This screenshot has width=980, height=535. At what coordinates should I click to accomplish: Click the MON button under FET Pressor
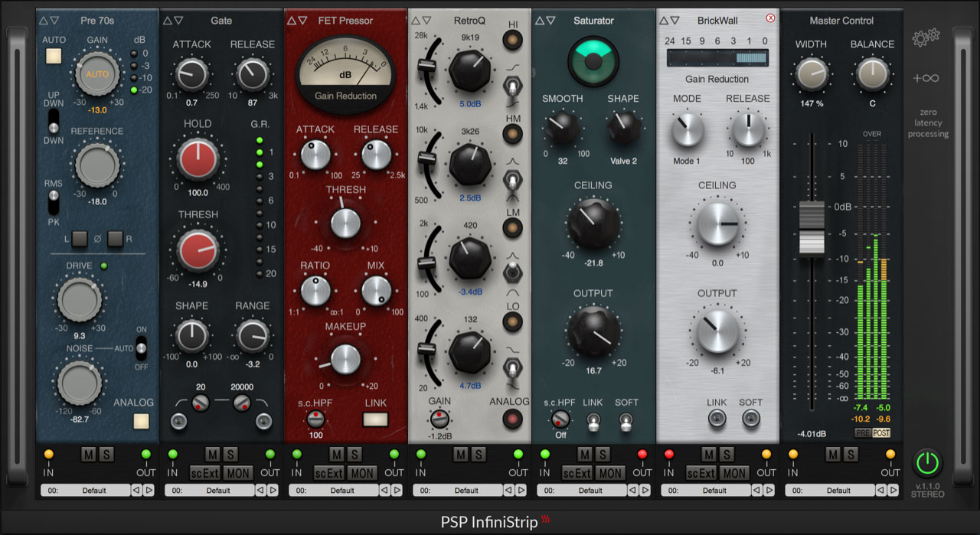[x=361, y=473]
